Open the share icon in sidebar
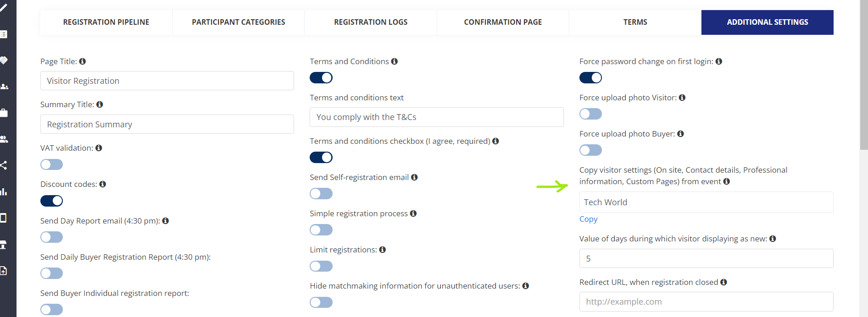This screenshot has height=317, width=868. [x=4, y=165]
